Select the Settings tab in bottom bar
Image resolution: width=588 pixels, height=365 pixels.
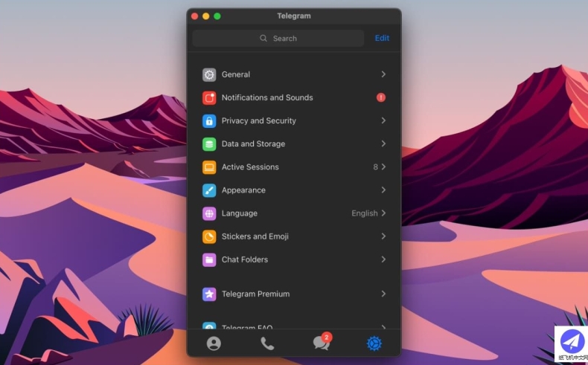coord(374,343)
